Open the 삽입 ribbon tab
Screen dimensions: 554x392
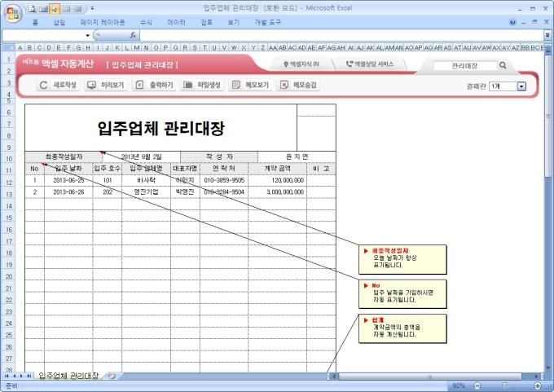59,23
